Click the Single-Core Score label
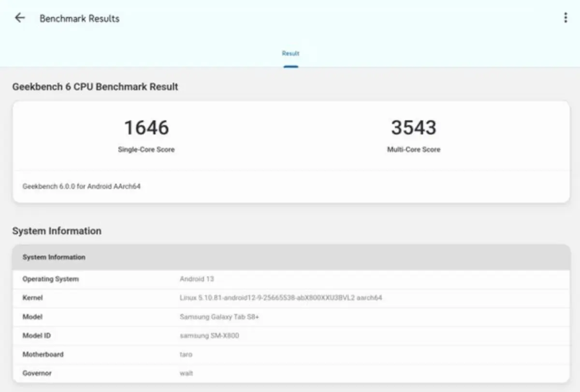Image resolution: width=580 pixels, height=392 pixels. click(146, 150)
